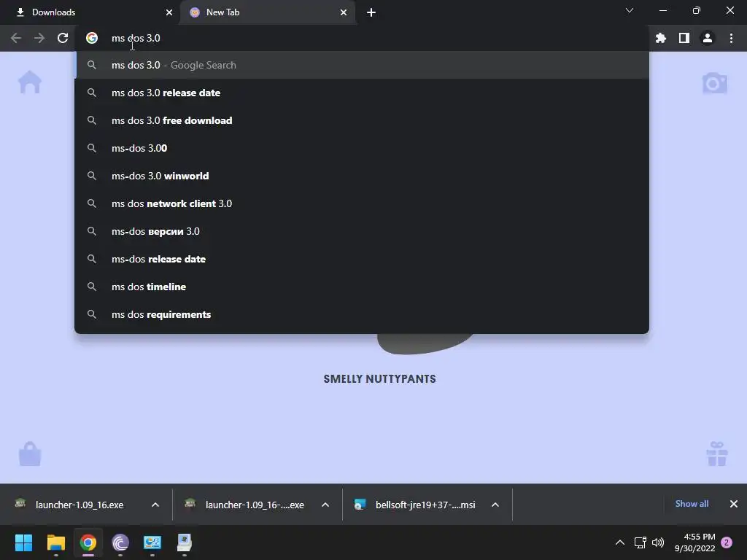
Task: Expand options for bellsoft-jre msi download
Action: 495,505
